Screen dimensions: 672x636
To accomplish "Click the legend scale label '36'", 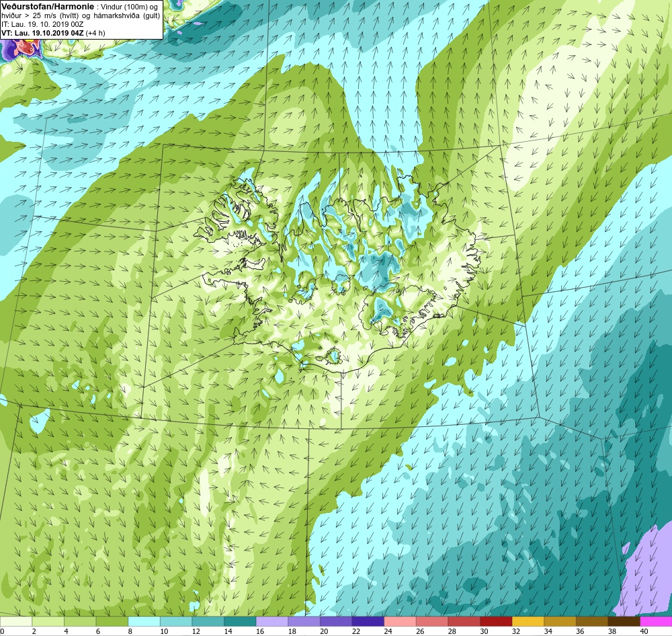I will click(580, 631).
